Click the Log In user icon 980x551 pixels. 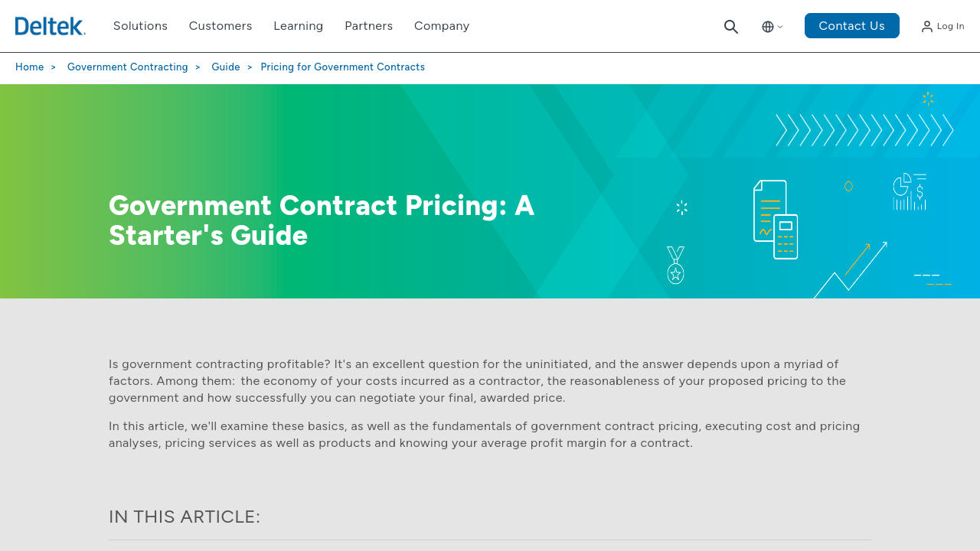927,27
